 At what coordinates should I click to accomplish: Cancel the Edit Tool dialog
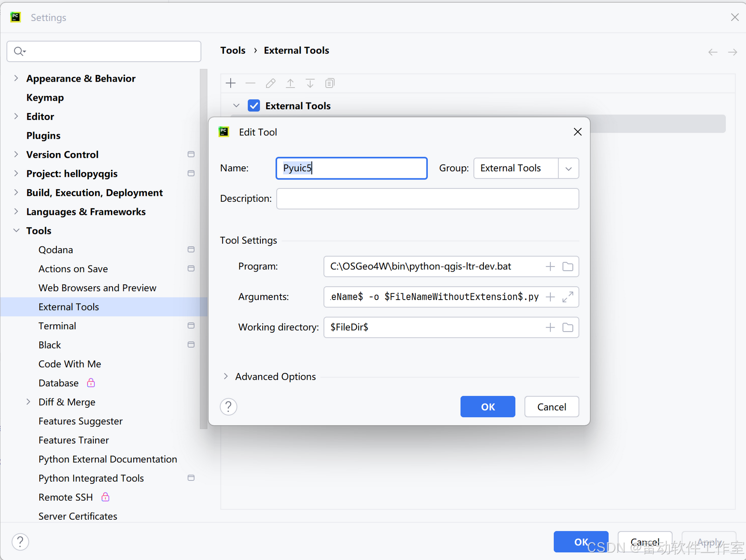551,406
